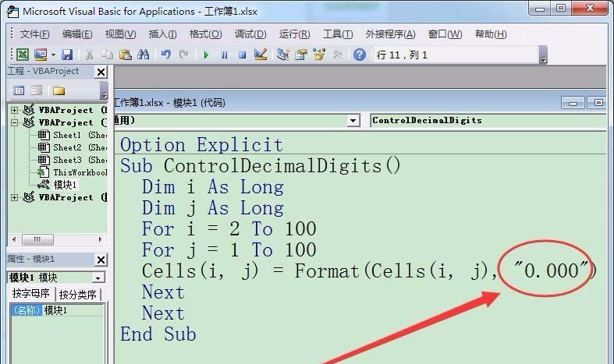Click the Copy icon in the toolbar

pyautogui.click(x=107, y=55)
